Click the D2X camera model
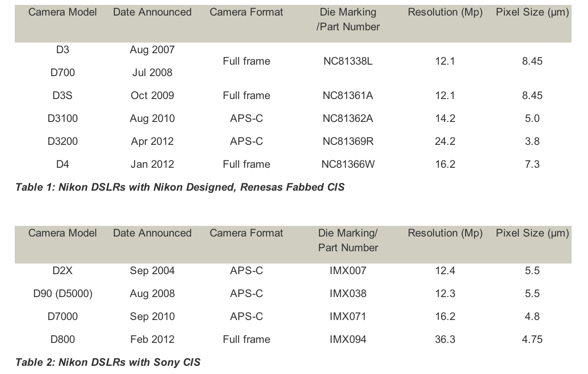This screenshot has height=374, width=588. pyautogui.click(x=63, y=271)
